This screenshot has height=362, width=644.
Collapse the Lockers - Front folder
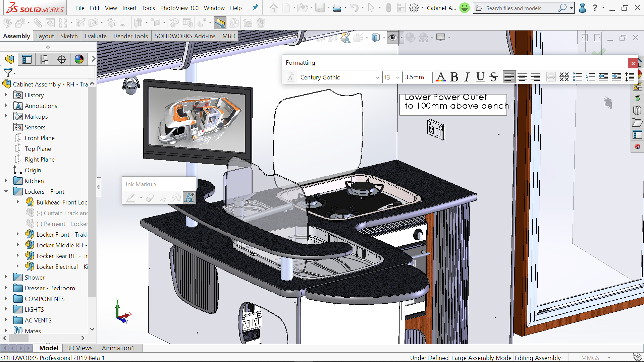tap(6, 191)
